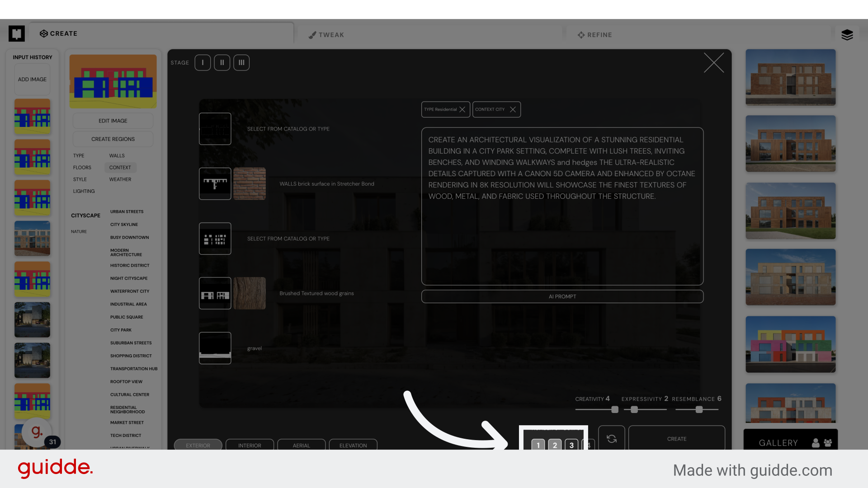Open the STYLE prompt category
The image size is (868, 488).
pyautogui.click(x=80, y=179)
